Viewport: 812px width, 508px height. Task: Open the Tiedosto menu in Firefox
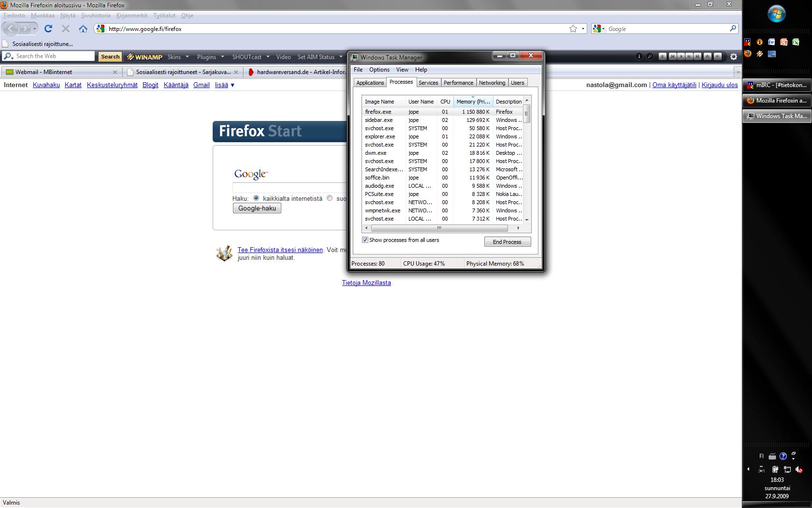point(14,15)
